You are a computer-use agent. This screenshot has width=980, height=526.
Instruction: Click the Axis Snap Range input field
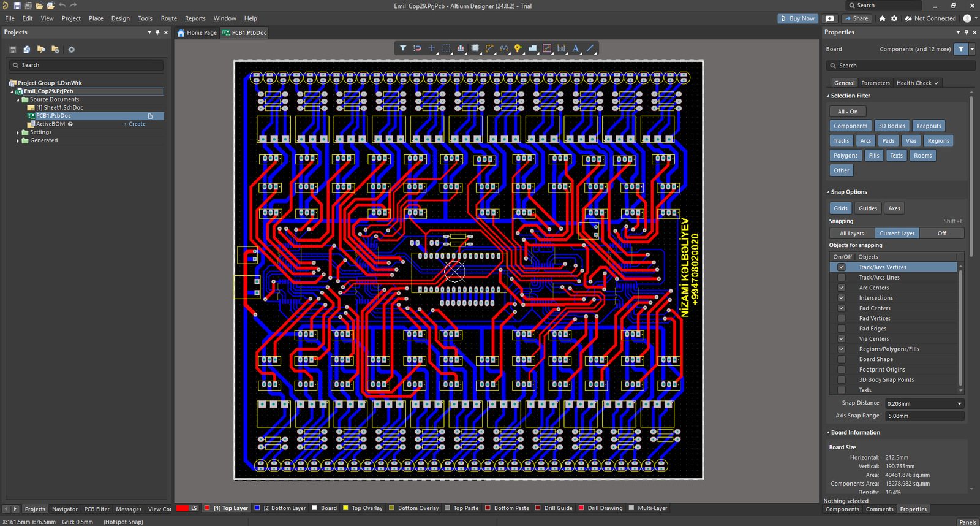(x=924, y=416)
